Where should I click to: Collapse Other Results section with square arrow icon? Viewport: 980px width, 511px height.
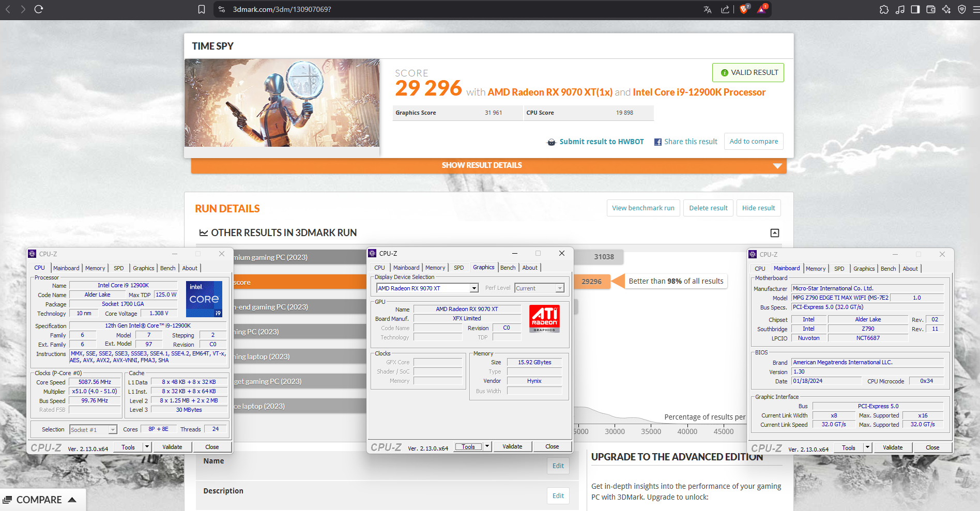point(775,233)
